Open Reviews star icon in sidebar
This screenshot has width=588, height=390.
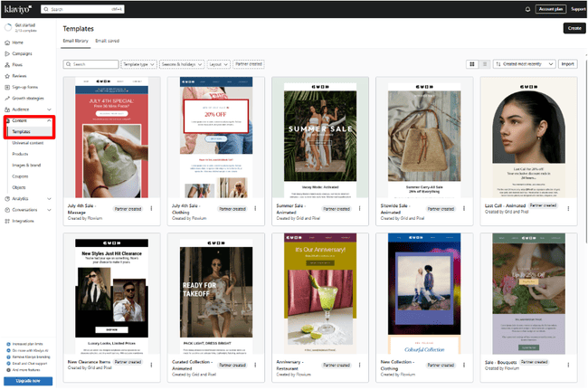click(8, 76)
